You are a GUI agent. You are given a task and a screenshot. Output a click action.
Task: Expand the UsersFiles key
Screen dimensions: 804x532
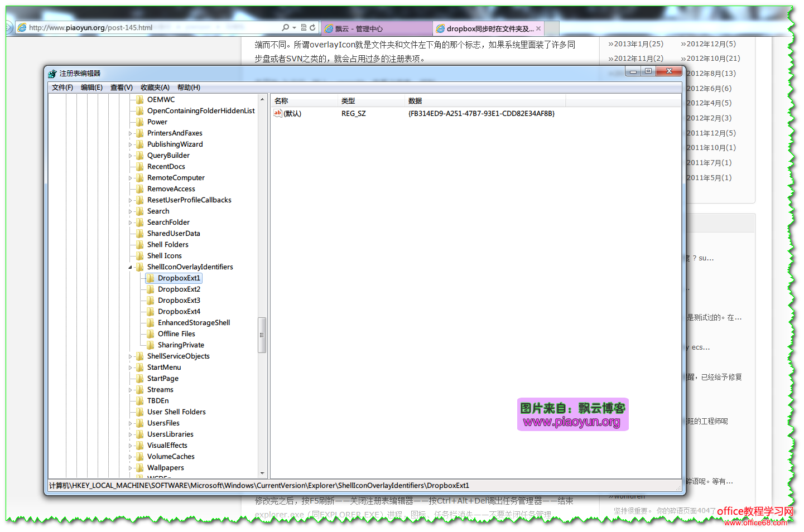click(x=131, y=424)
